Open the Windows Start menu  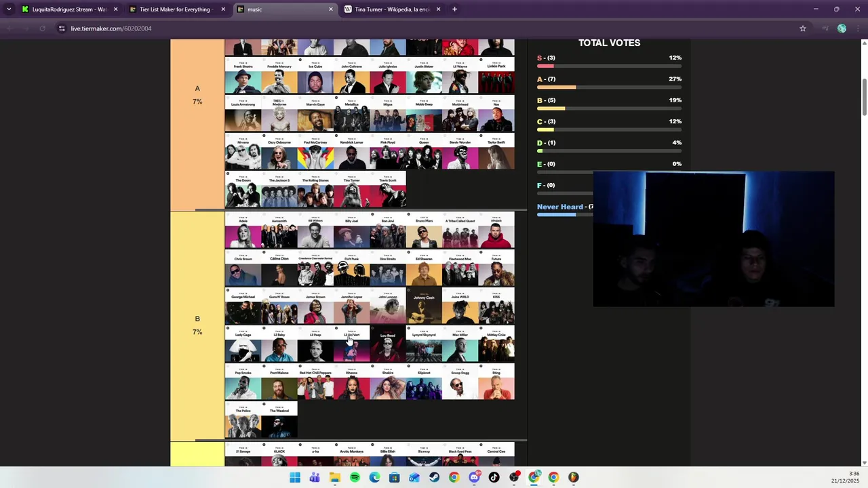coord(295,477)
